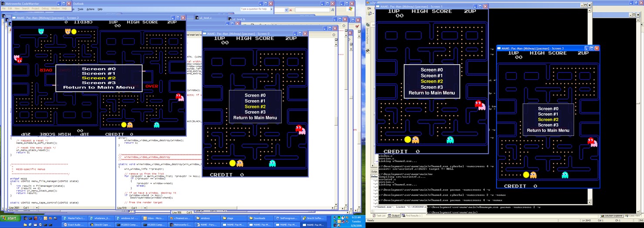Click MAME Screen 2 window title bar
The image size is (644, 228).
click(x=99, y=18)
